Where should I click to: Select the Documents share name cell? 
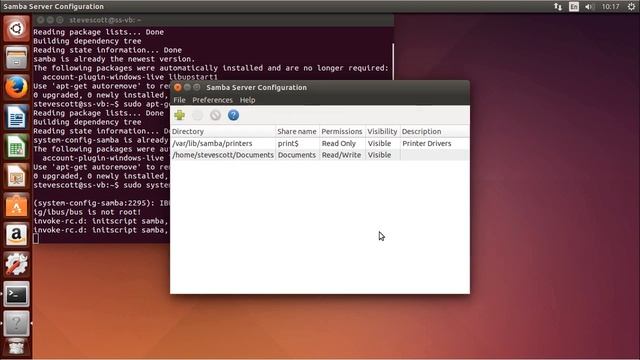(x=297, y=155)
